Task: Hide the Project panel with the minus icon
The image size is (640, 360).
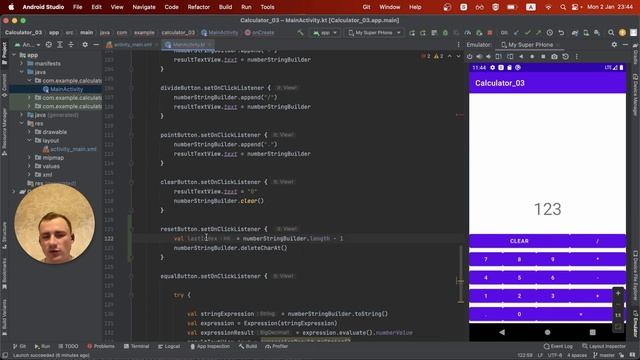Action: point(96,44)
